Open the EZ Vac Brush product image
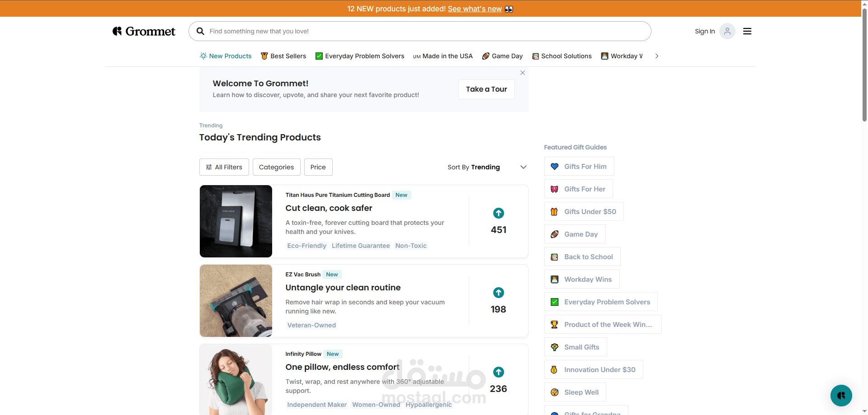Screen dimensions: 868x415 (x=236, y=301)
